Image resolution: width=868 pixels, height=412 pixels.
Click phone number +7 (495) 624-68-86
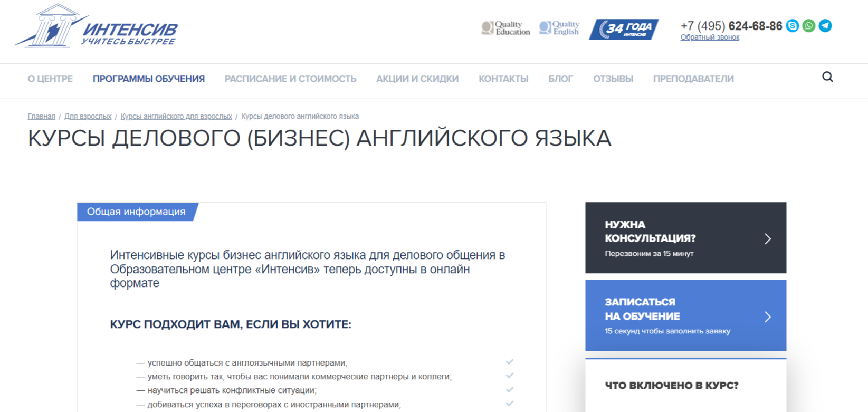click(731, 26)
